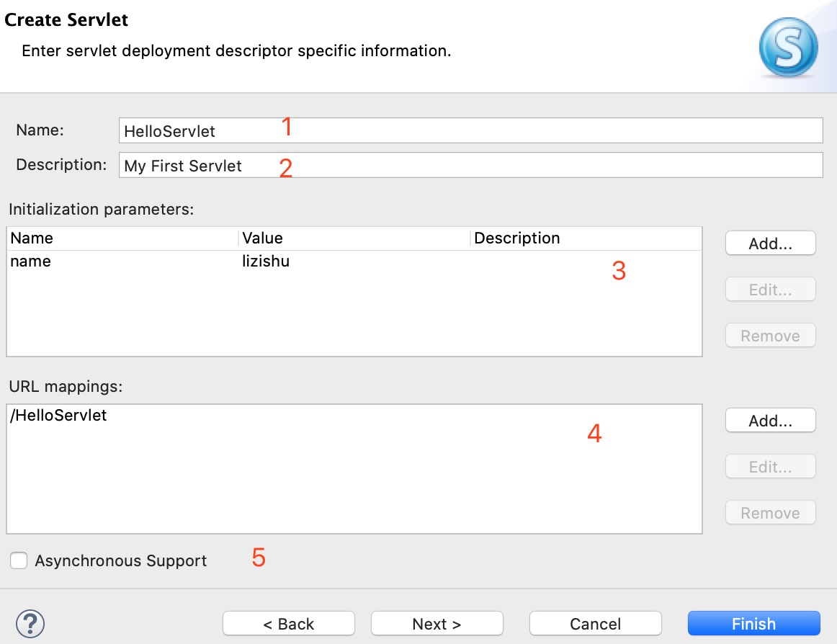Click the Name column header
The width and height of the screenshot is (837, 644).
coord(122,238)
